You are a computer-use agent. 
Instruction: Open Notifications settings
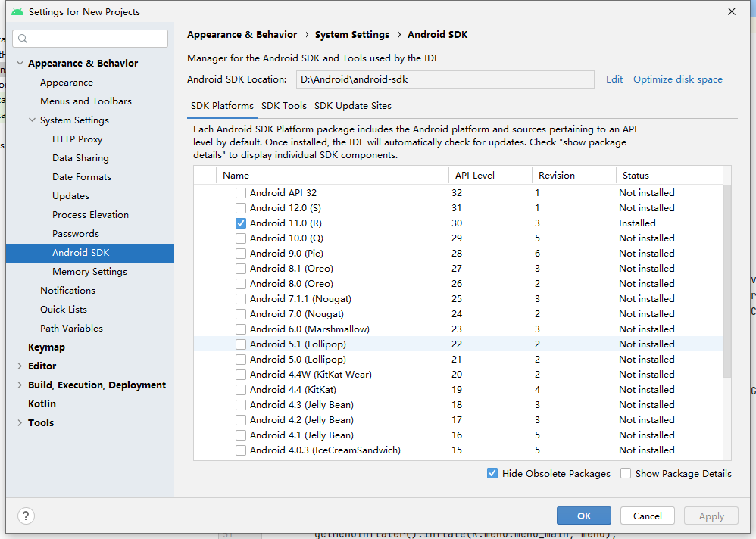pos(67,291)
